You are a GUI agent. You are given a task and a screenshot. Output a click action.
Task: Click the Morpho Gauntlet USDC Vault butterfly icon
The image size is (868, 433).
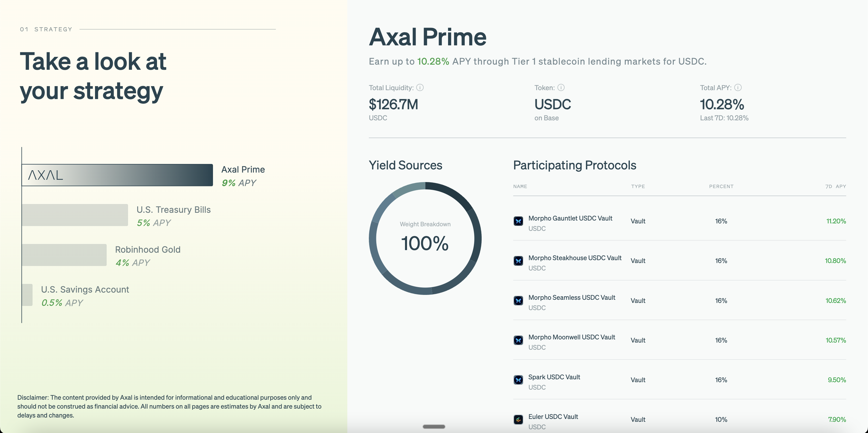click(x=518, y=221)
